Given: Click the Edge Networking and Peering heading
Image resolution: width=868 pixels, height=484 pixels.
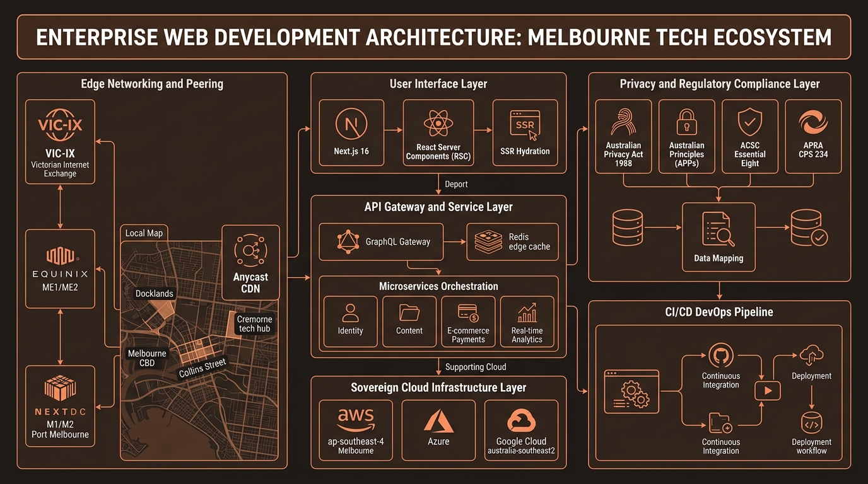Looking at the screenshot, I should coord(152,83).
